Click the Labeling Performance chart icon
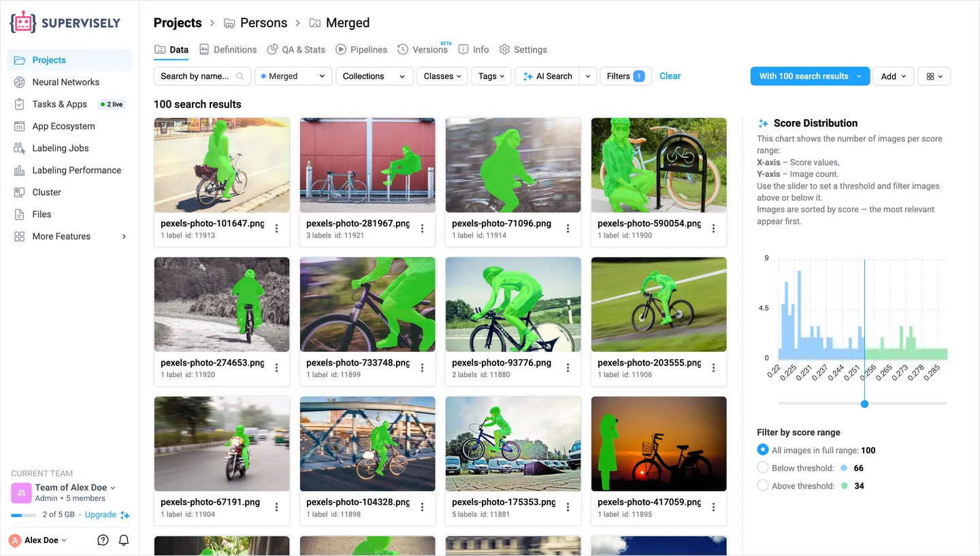 [x=19, y=170]
